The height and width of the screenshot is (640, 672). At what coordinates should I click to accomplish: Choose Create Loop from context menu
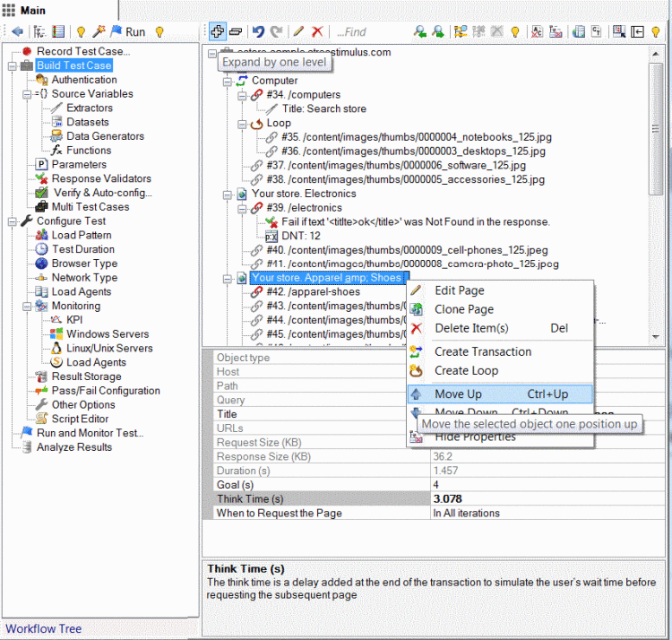(x=466, y=370)
